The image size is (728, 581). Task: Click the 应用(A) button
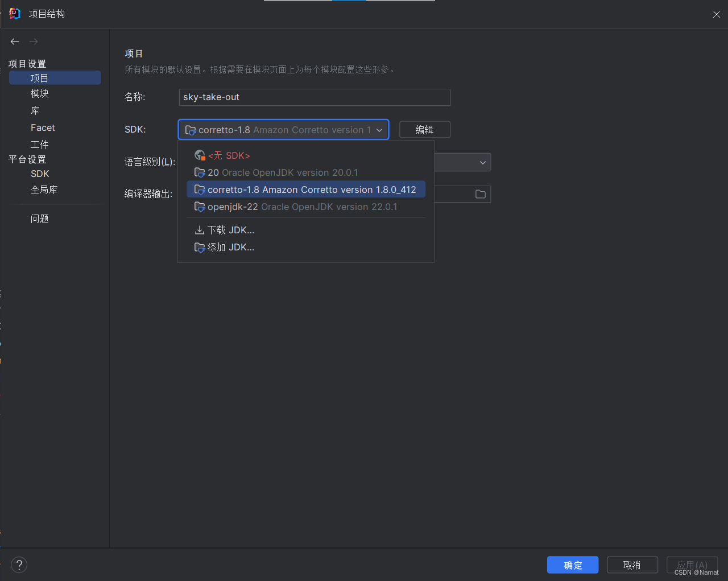pyautogui.click(x=692, y=565)
